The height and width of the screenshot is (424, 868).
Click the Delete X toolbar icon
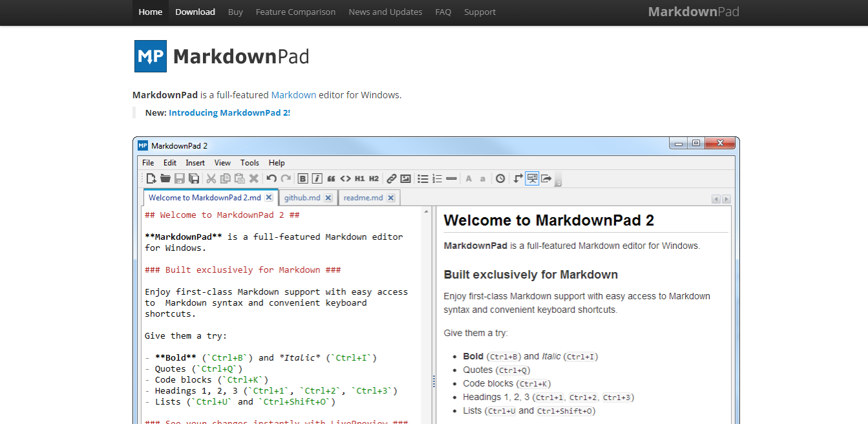[x=254, y=178]
